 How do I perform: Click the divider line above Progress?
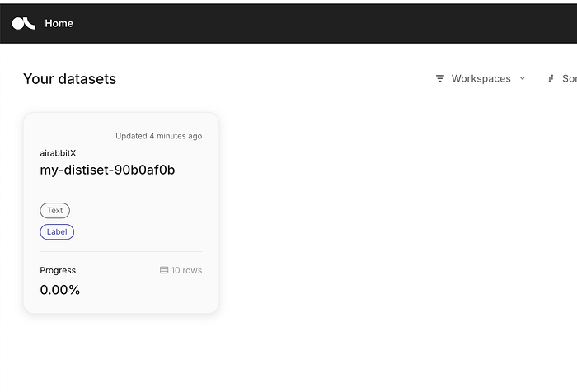[x=120, y=251]
